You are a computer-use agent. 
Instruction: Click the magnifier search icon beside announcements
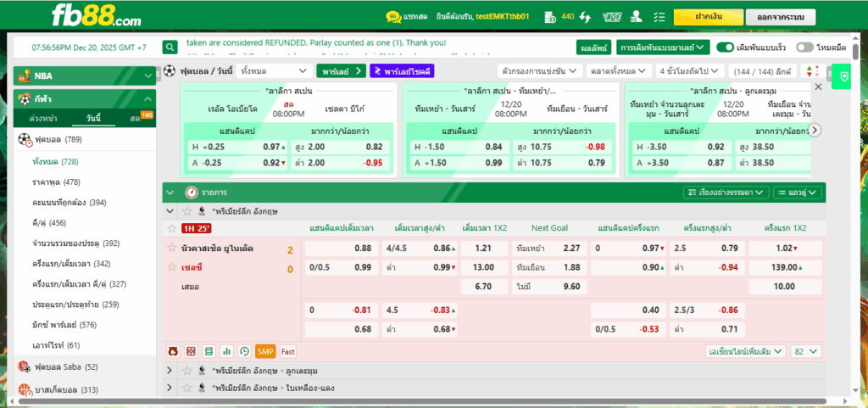171,47
